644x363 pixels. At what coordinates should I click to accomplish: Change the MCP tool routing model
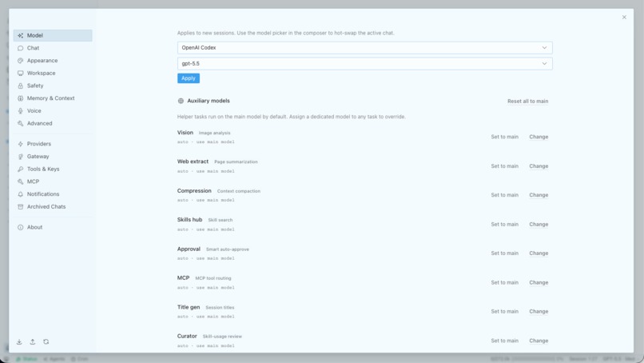click(x=539, y=282)
